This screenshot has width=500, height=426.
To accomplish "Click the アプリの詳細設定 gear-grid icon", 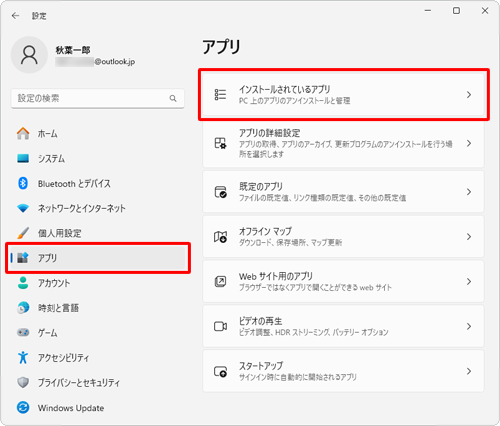I will 220,143.
